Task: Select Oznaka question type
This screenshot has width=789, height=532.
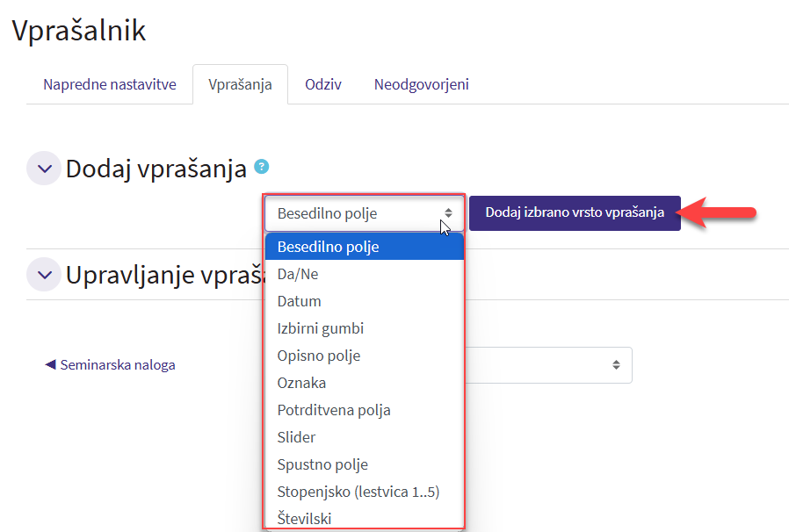Action: click(x=301, y=383)
